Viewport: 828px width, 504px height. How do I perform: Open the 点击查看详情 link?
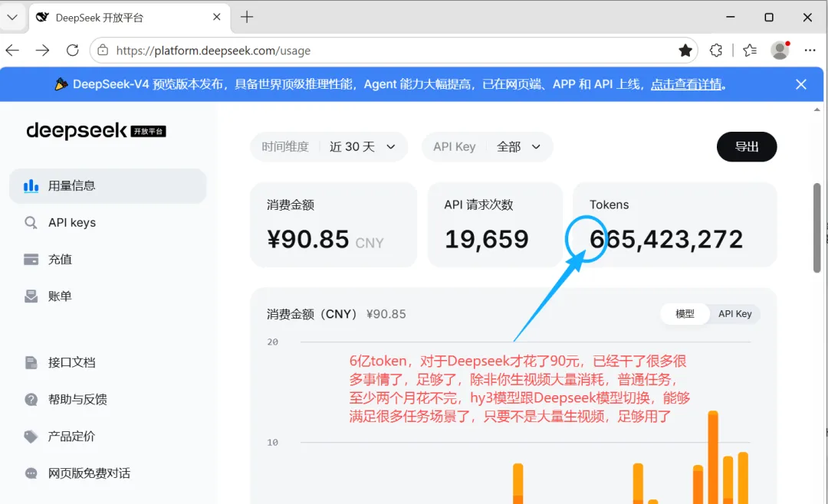[686, 84]
